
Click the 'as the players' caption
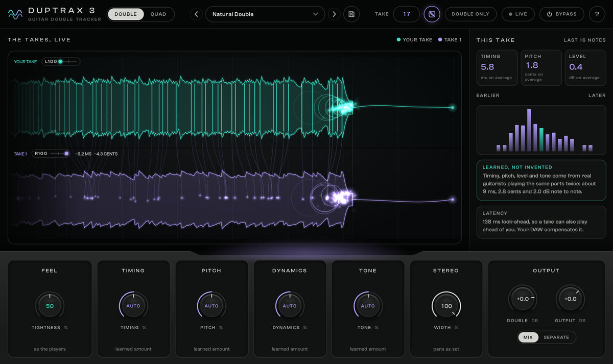[x=50, y=349]
